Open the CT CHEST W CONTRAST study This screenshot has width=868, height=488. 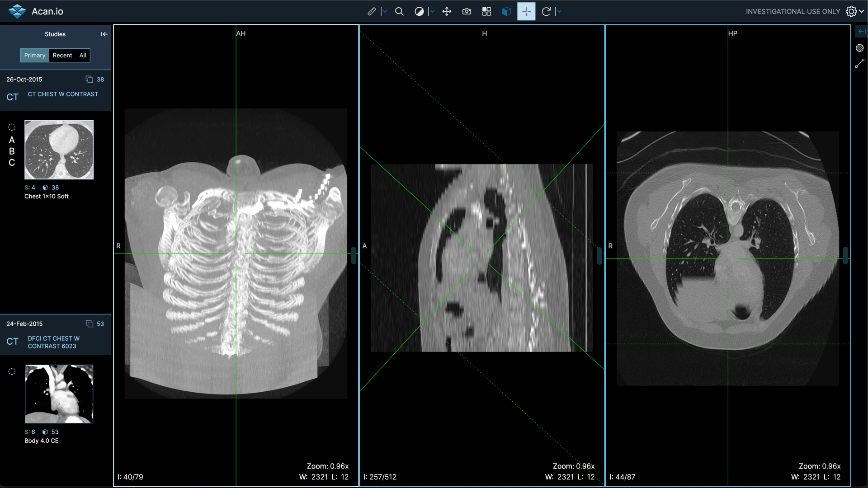[x=63, y=94]
